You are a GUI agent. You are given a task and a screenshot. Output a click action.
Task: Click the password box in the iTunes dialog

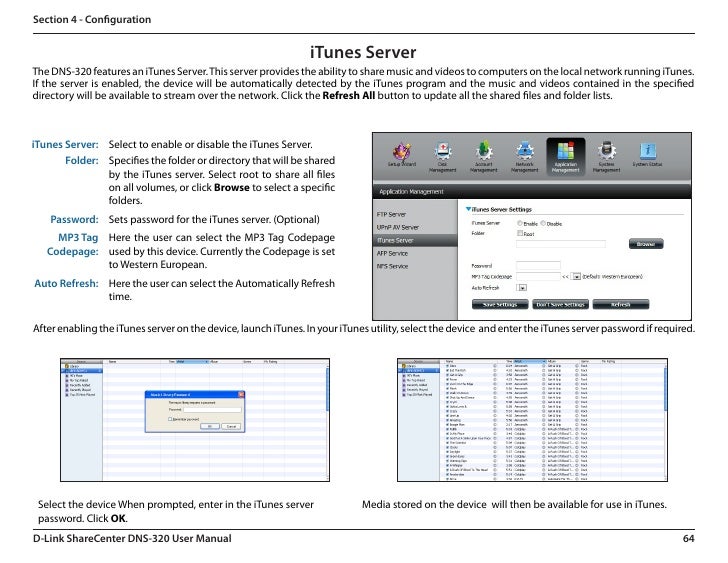(x=212, y=410)
